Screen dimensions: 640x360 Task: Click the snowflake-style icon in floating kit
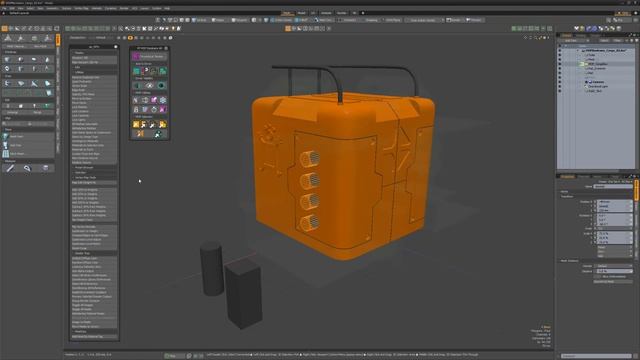click(163, 100)
